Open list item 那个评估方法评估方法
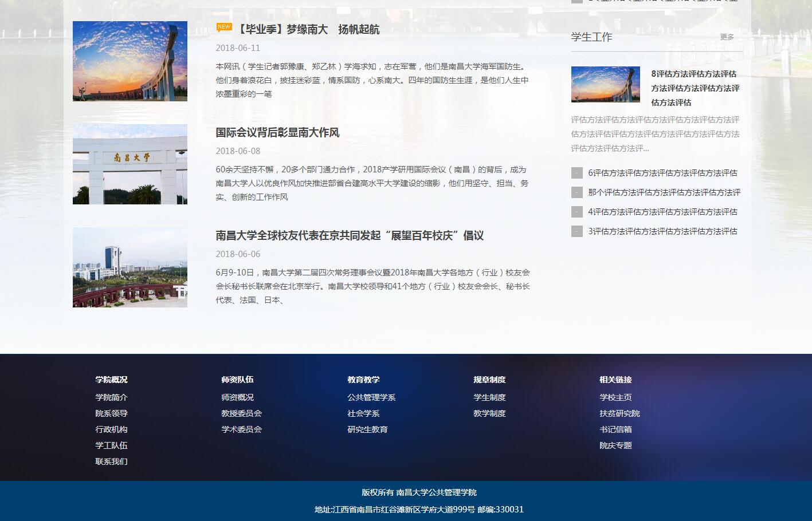Viewport: 812px width, 521px height. point(664,192)
